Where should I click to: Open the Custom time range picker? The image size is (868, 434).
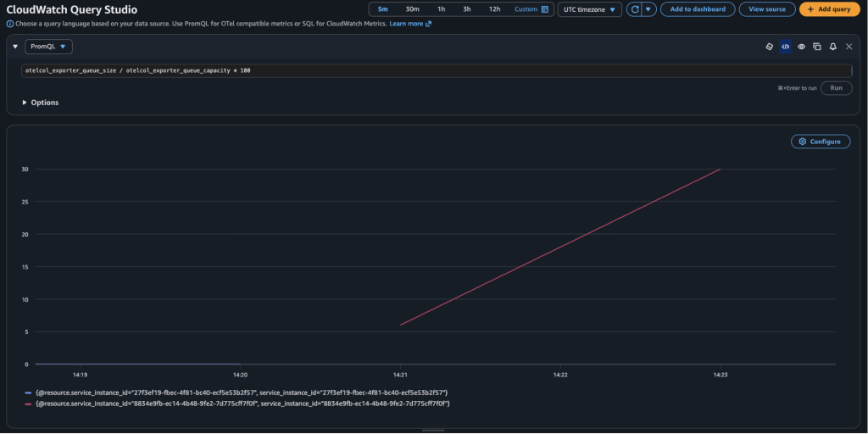click(x=531, y=9)
